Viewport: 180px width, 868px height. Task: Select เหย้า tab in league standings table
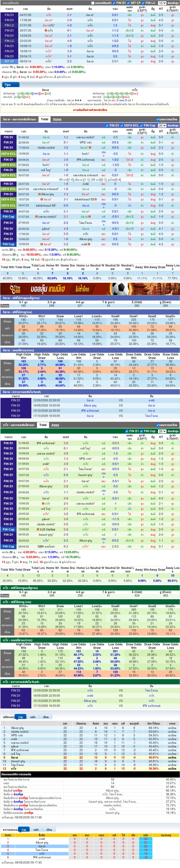pos(33,717)
